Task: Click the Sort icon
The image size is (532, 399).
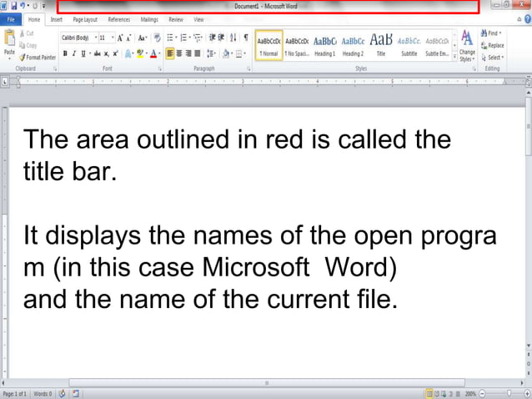Action: (233, 38)
